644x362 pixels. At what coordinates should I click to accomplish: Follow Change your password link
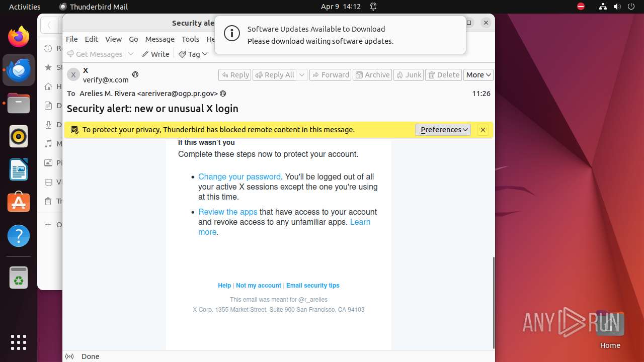click(x=239, y=177)
